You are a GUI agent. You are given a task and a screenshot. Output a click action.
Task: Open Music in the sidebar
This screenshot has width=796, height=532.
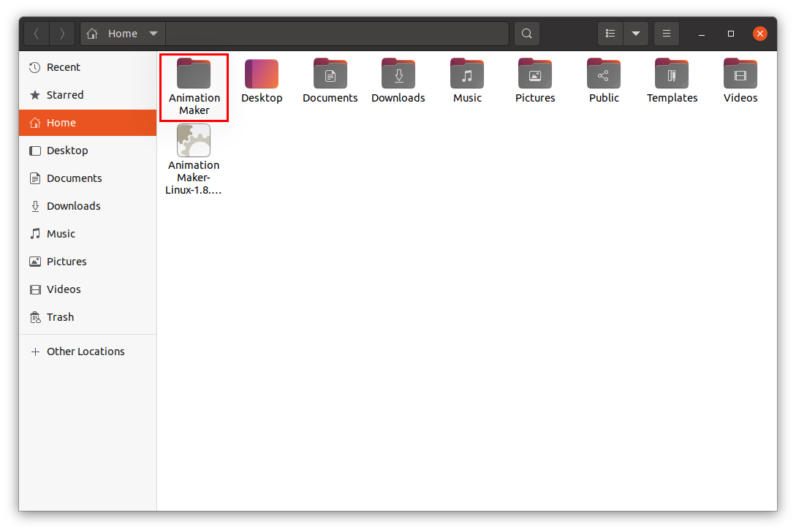coord(88,234)
